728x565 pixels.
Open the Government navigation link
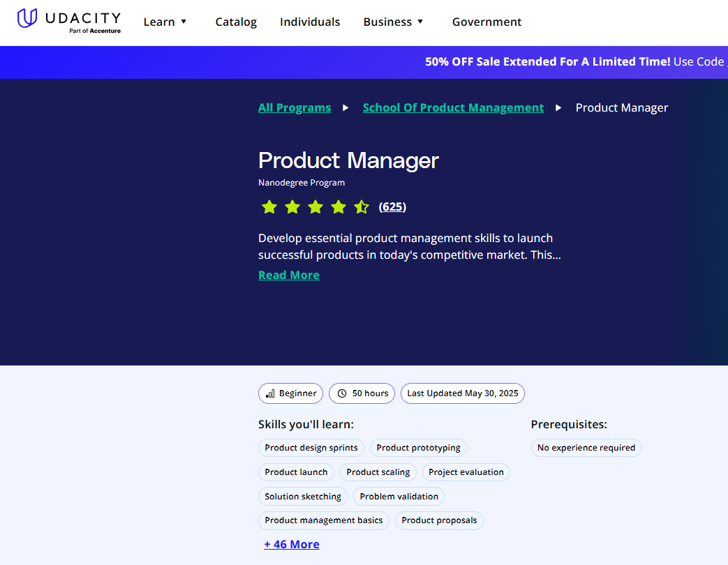point(486,22)
